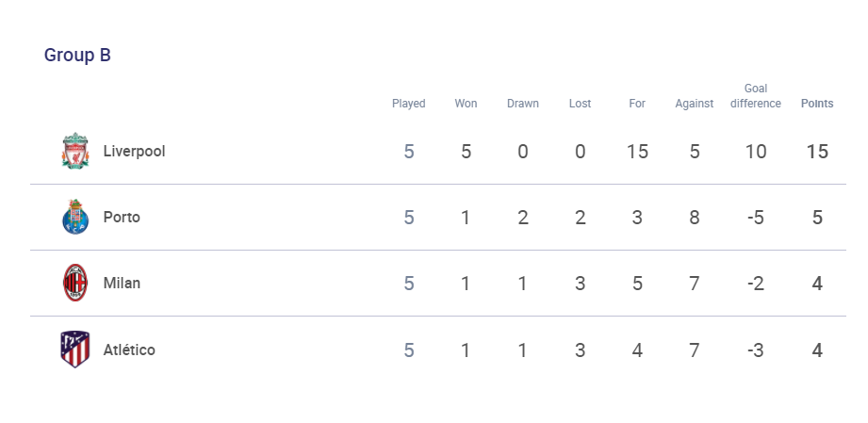Click Liverpool's points value of 15
Screen dimensions: 868x423
tap(817, 151)
